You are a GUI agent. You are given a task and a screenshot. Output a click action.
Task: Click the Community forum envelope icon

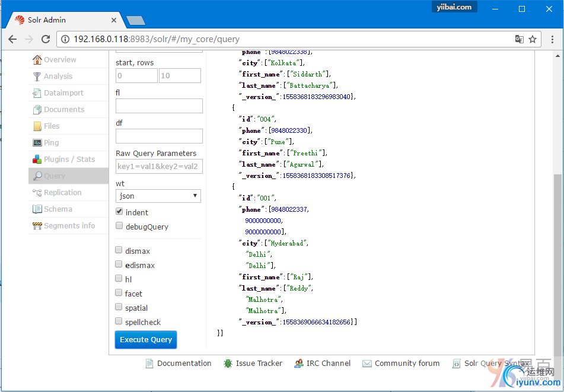[367, 364]
